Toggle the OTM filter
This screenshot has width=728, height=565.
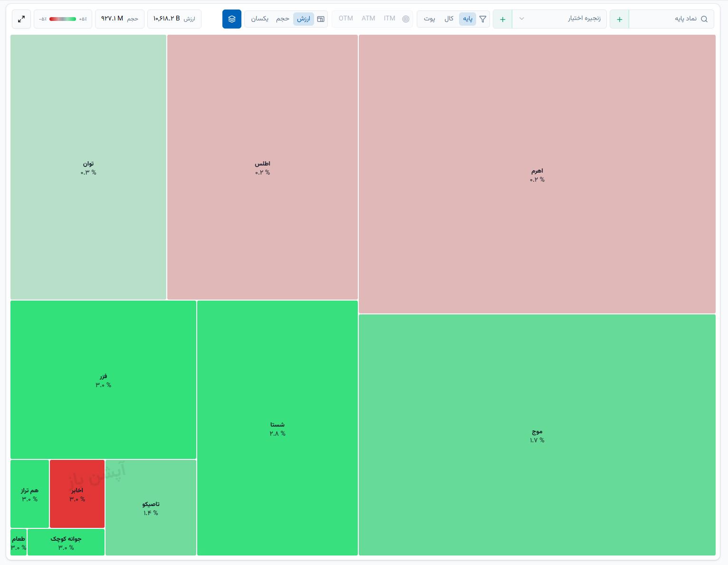[346, 19]
